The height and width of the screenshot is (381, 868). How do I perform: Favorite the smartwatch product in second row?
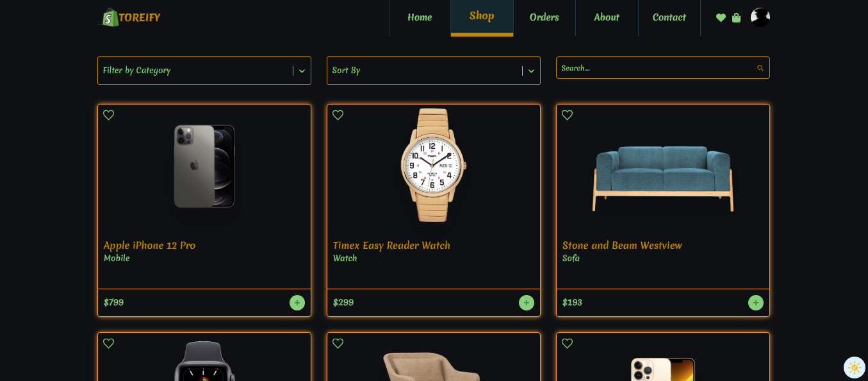(109, 344)
